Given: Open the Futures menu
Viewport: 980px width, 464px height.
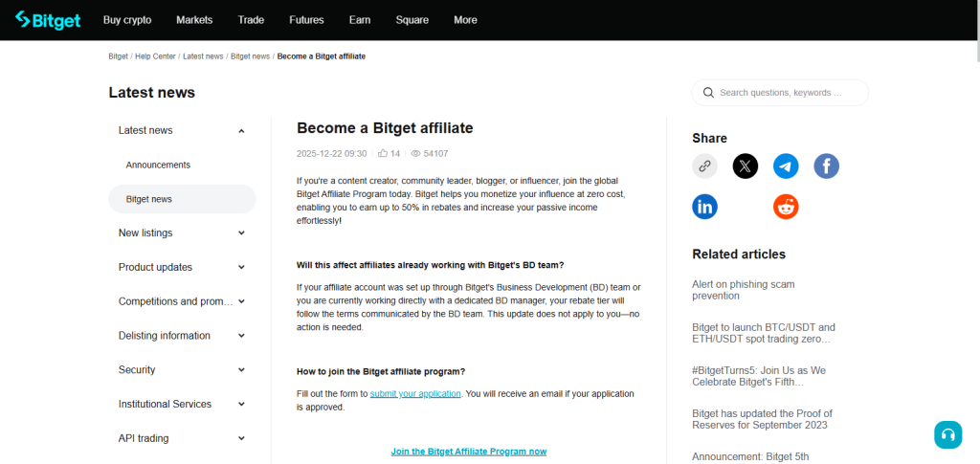Looking at the screenshot, I should (306, 20).
